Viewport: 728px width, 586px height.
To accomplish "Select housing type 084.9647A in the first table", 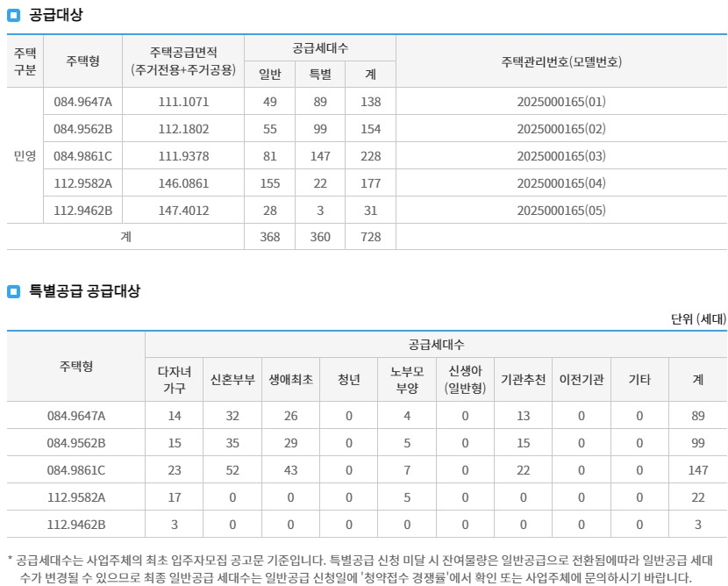I will coord(84,100).
